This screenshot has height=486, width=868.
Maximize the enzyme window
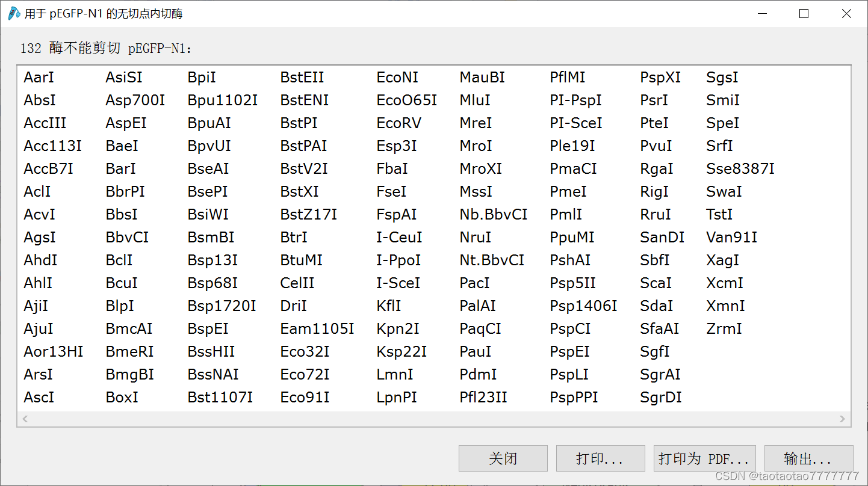804,14
